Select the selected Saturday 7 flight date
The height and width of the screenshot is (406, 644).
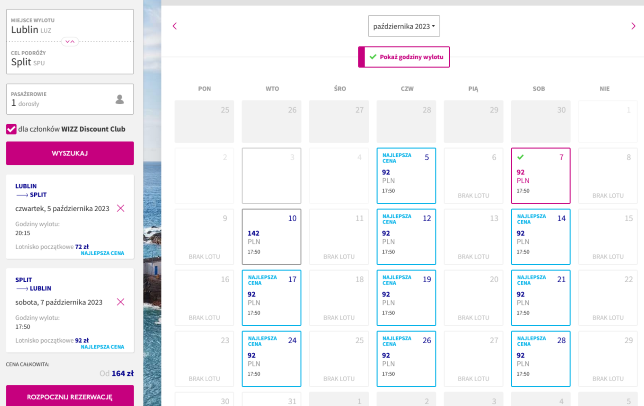[x=540, y=176]
